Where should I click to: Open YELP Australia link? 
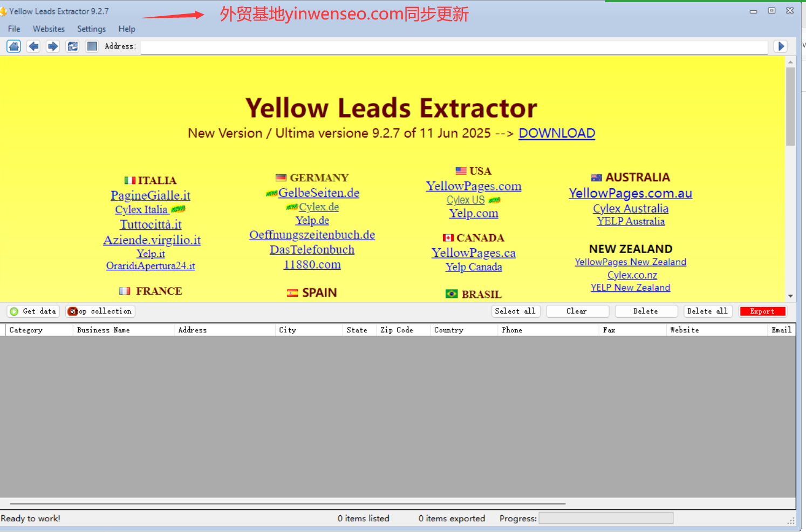[x=631, y=221]
